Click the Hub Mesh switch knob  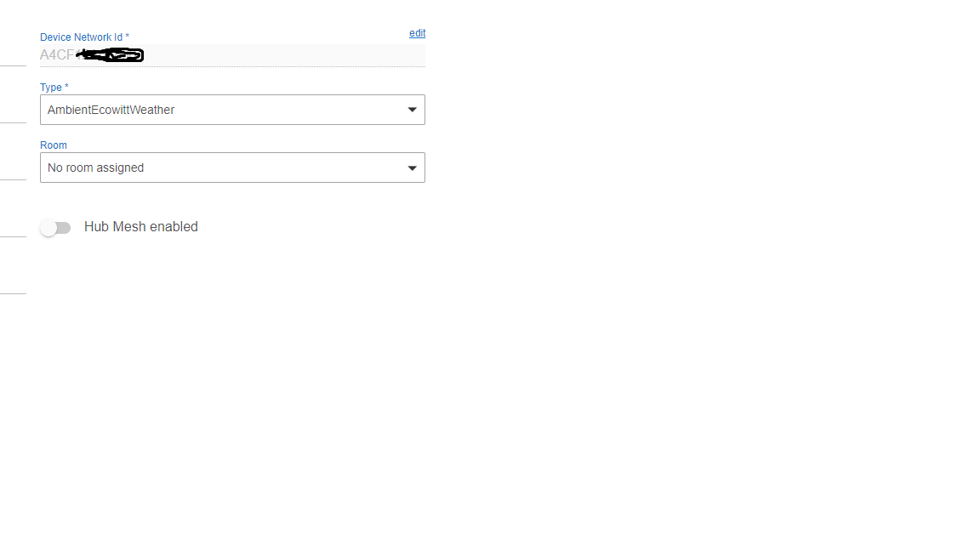(48, 228)
